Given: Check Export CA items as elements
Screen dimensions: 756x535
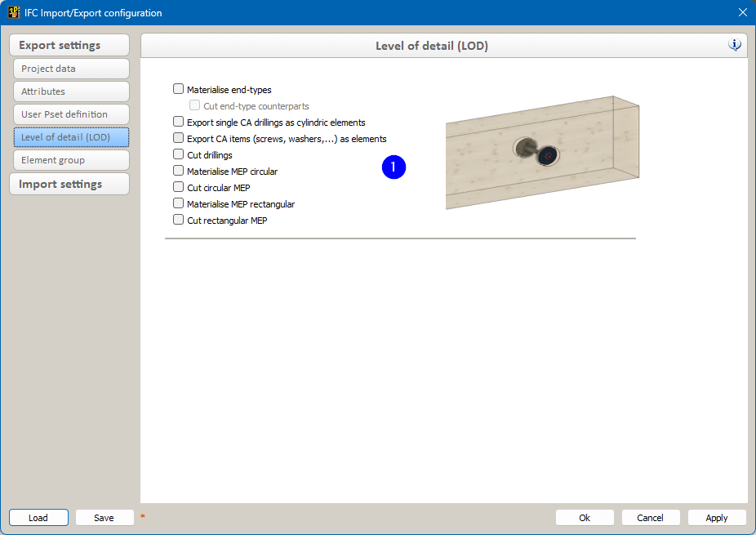Looking at the screenshot, I should [x=179, y=138].
